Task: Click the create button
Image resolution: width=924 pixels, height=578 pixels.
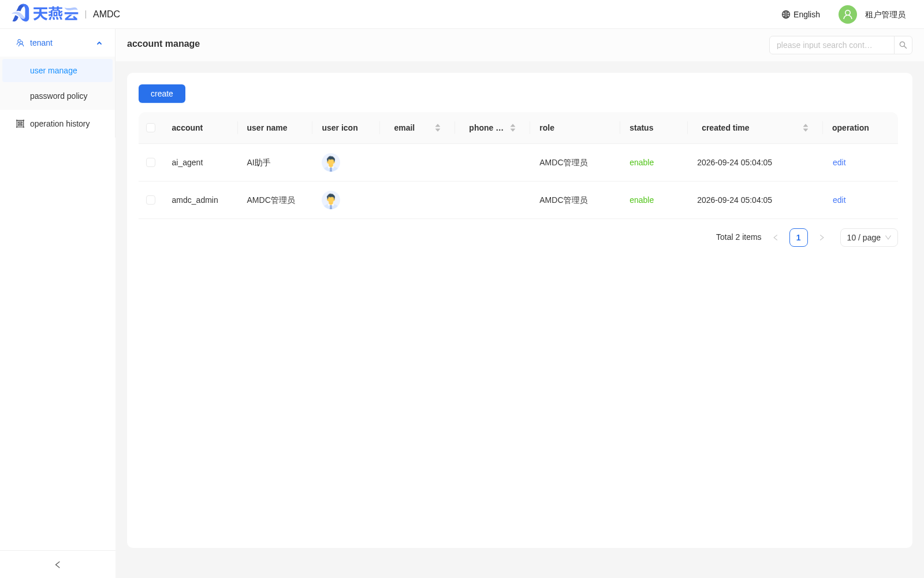Action: [162, 94]
